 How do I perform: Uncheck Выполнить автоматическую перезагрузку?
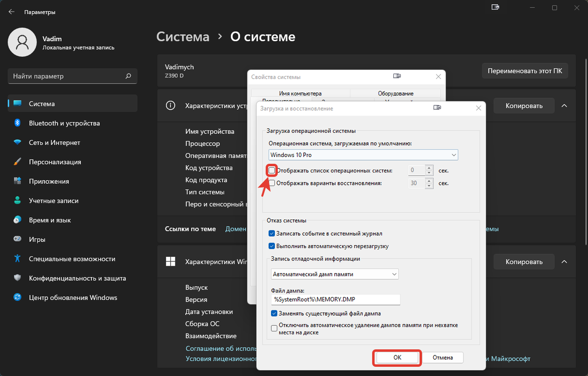pos(272,246)
